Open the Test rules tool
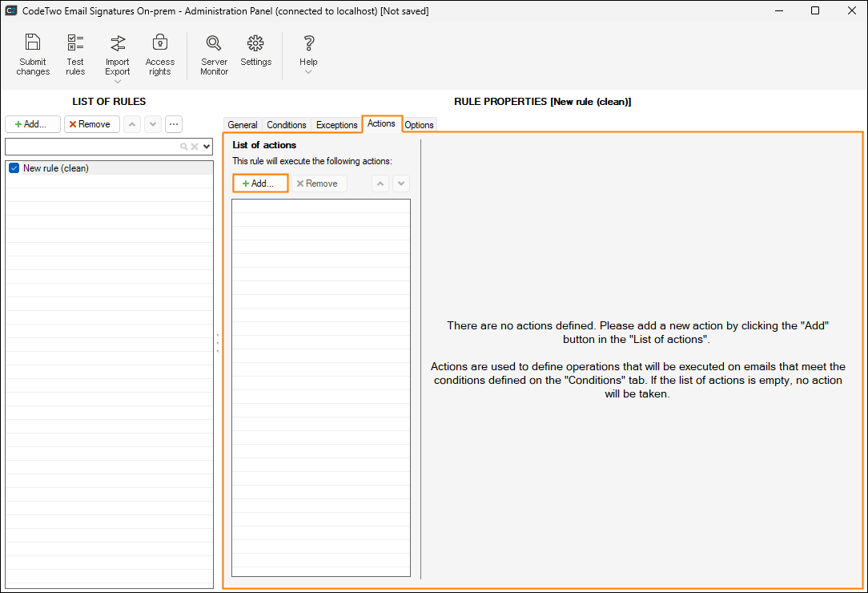 [x=75, y=43]
